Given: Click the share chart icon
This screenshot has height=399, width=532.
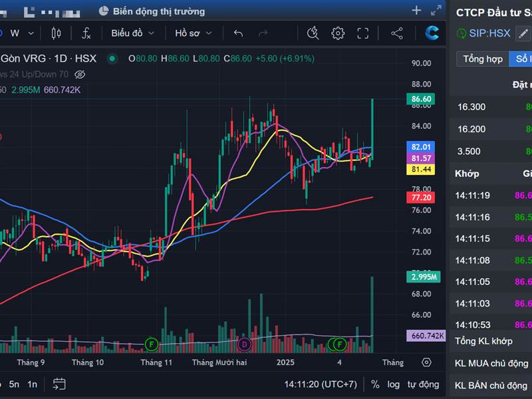Looking at the screenshot, I should [x=397, y=33].
